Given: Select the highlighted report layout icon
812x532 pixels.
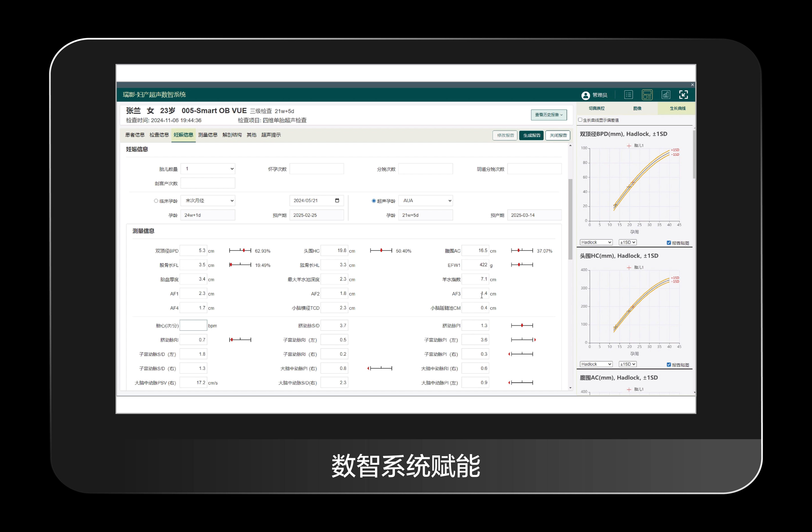Looking at the screenshot, I should pyautogui.click(x=647, y=95).
